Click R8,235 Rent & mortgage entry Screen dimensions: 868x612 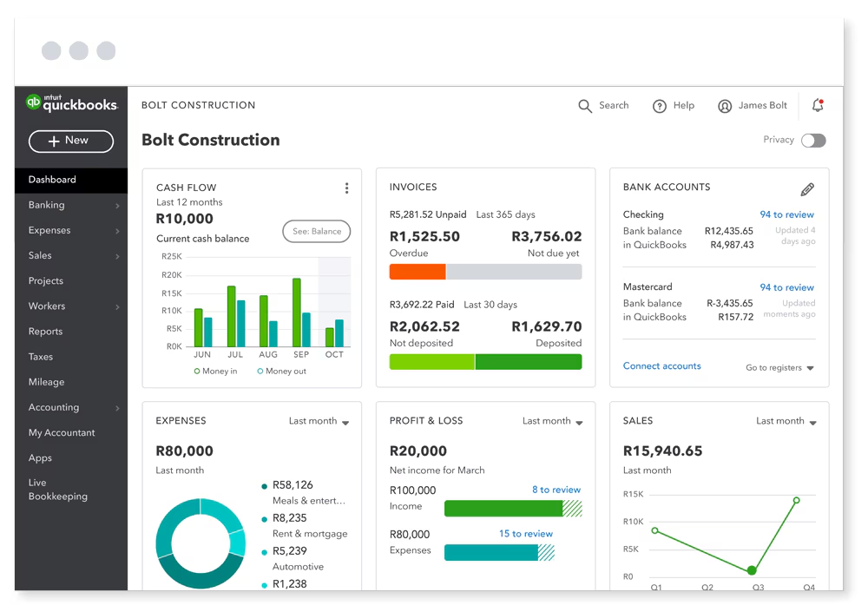(x=305, y=525)
